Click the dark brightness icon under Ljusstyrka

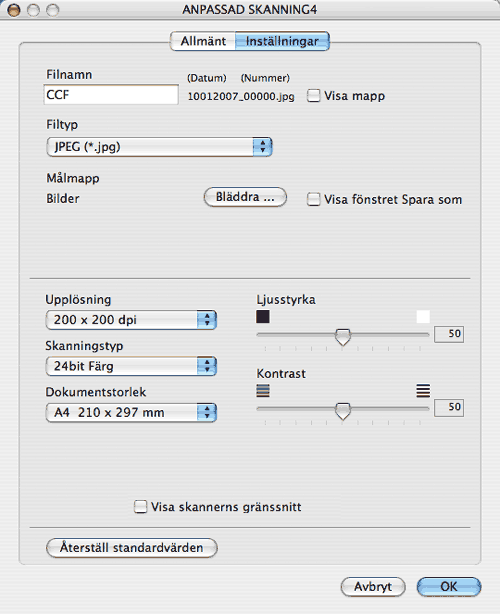click(263, 316)
